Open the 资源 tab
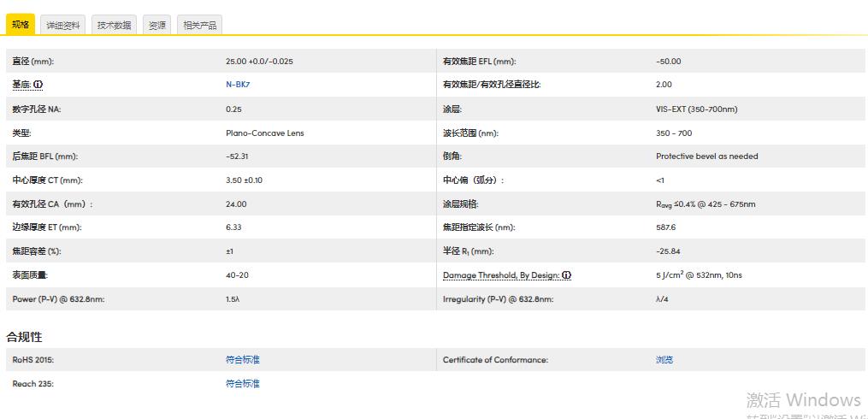This screenshot has width=868, height=419. (x=156, y=25)
